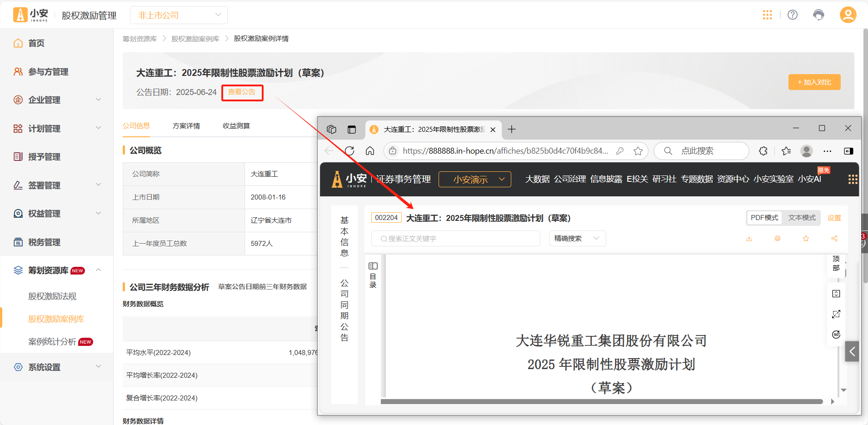Screen dimensions: 868x425
Task: Click the 搜索正文关键字 search field
Action: [456, 239]
